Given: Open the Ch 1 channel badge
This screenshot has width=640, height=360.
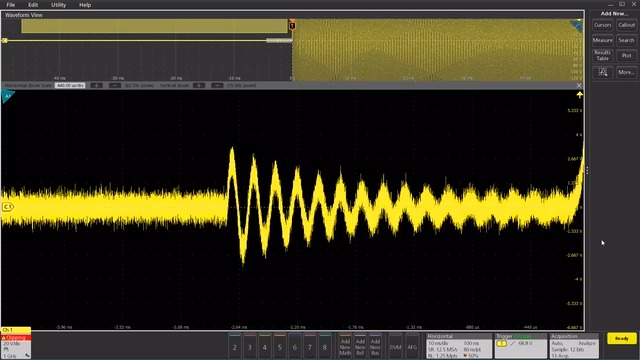Looking at the screenshot, I should click(16, 344).
